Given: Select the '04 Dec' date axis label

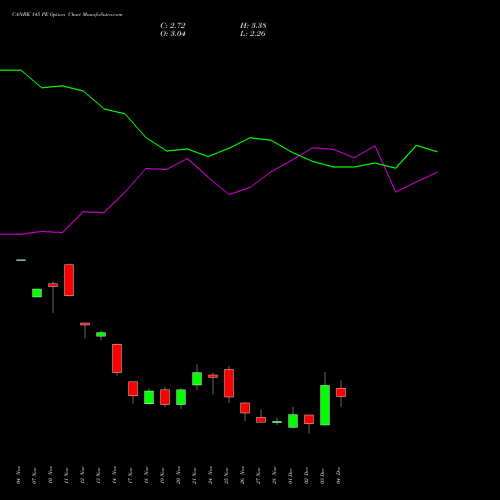Looking at the screenshot, I should 338,475.
